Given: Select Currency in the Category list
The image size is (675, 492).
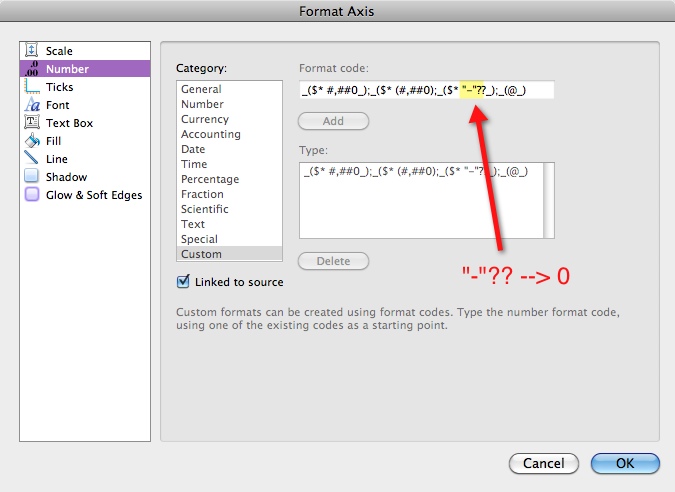Looking at the screenshot, I should click(204, 119).
